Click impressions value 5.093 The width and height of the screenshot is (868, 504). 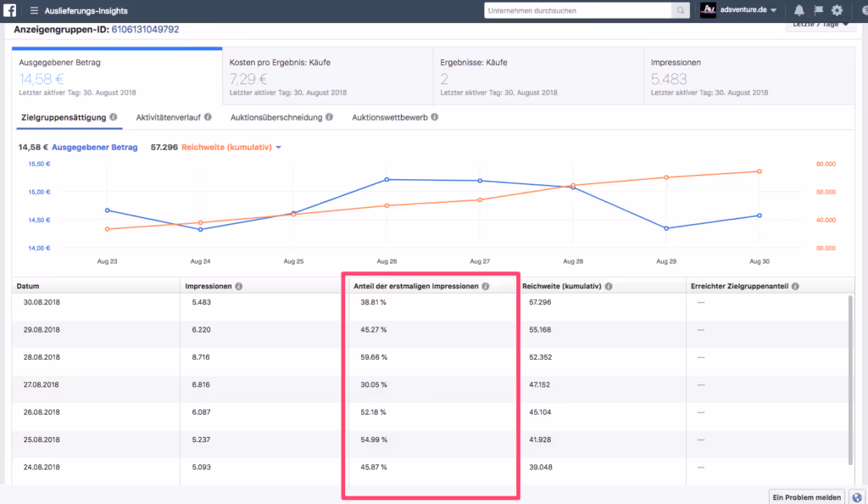pos(202,467)
